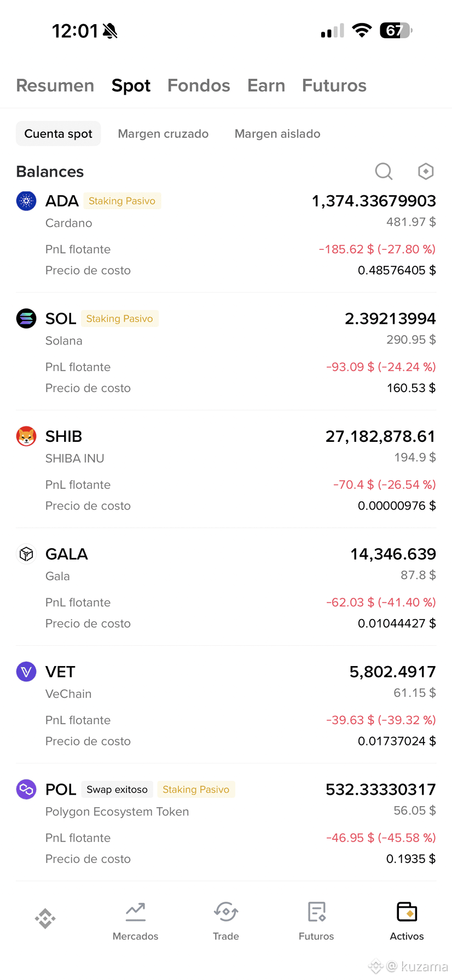Viewport: 452px width, 980px height.
Task: Select the Cuenta spot pill
Action: 58,133
